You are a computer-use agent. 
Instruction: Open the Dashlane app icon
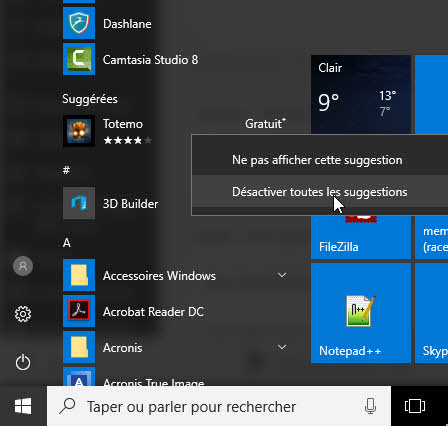click(x=79, y=23)
